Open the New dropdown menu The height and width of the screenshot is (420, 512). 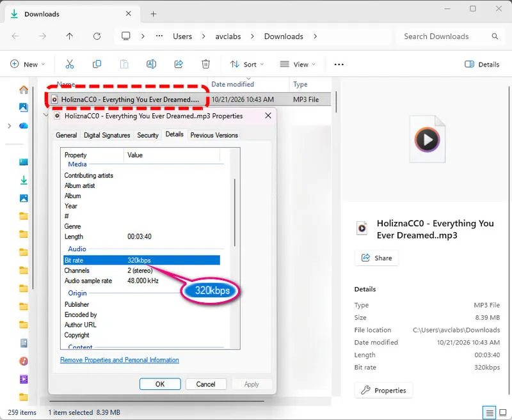click(x=28, y=64)
